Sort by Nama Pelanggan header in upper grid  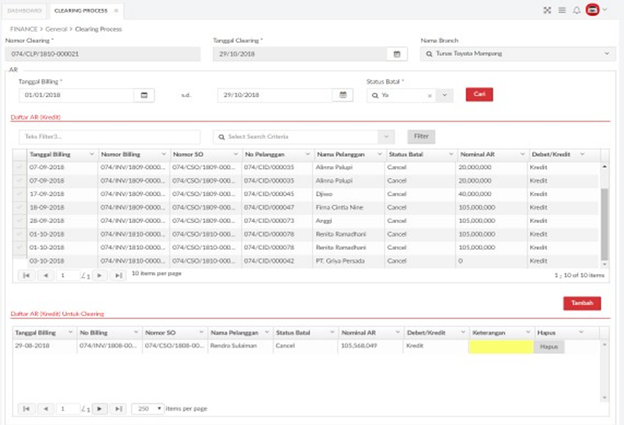coord(341,154)
